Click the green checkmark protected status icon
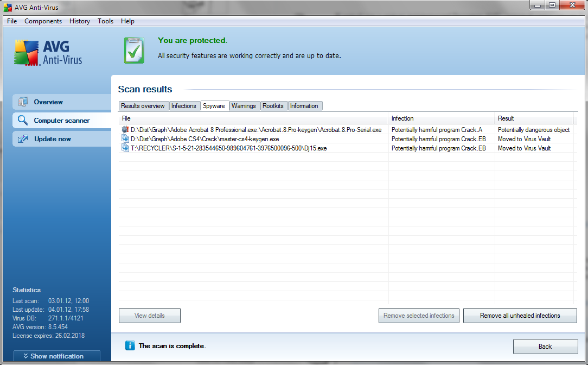 134,51
